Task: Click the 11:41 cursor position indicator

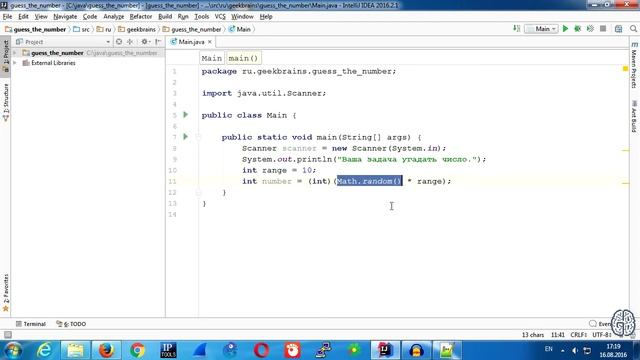Action: 558,335
